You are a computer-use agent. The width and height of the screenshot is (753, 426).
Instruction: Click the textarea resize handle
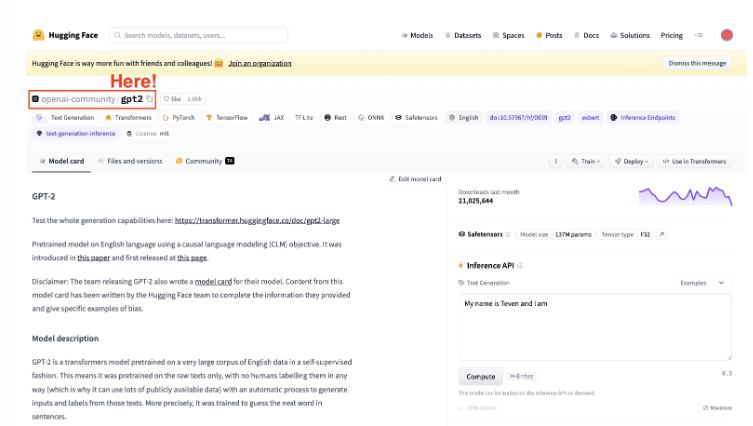(x=729, y=357)
